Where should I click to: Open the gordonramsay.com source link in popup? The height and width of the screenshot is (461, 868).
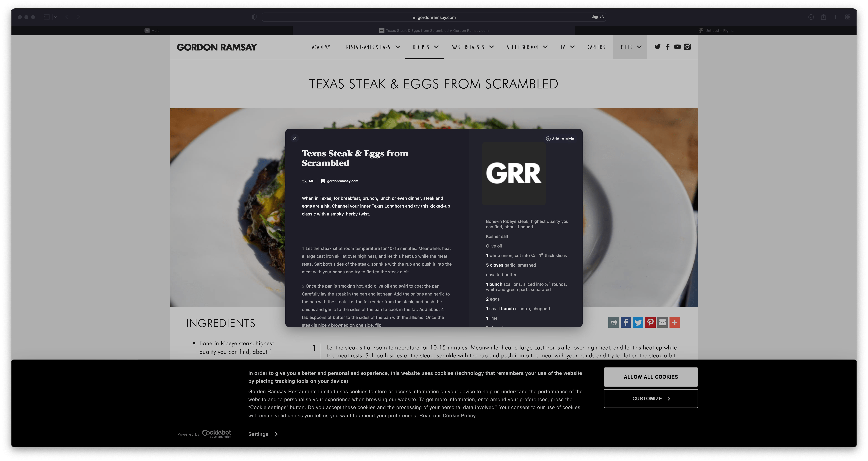[x=339, y=181]
